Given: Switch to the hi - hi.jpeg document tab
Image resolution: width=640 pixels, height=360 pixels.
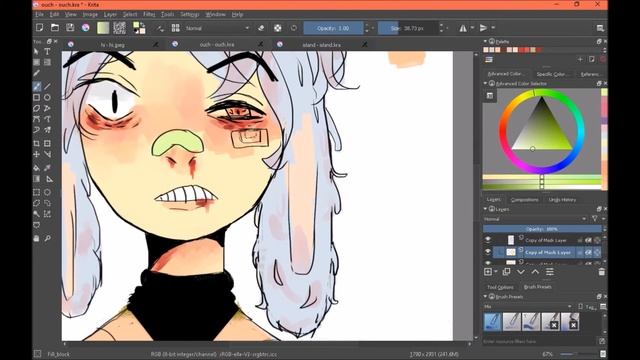Looking at the screenshot, I should click(113, 44).
